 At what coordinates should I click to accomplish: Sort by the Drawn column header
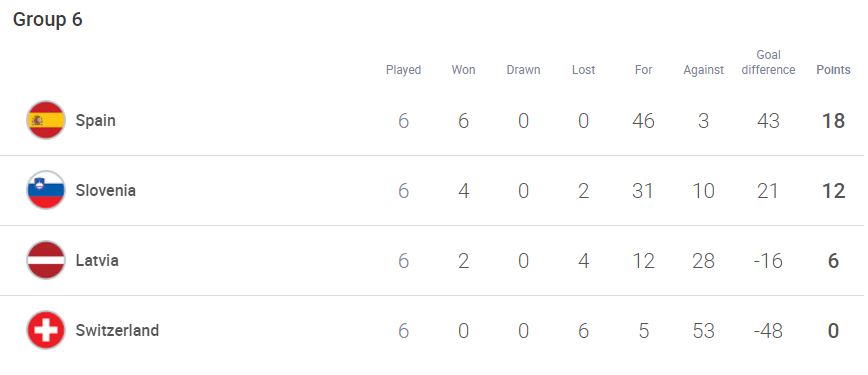pos(523,70)
